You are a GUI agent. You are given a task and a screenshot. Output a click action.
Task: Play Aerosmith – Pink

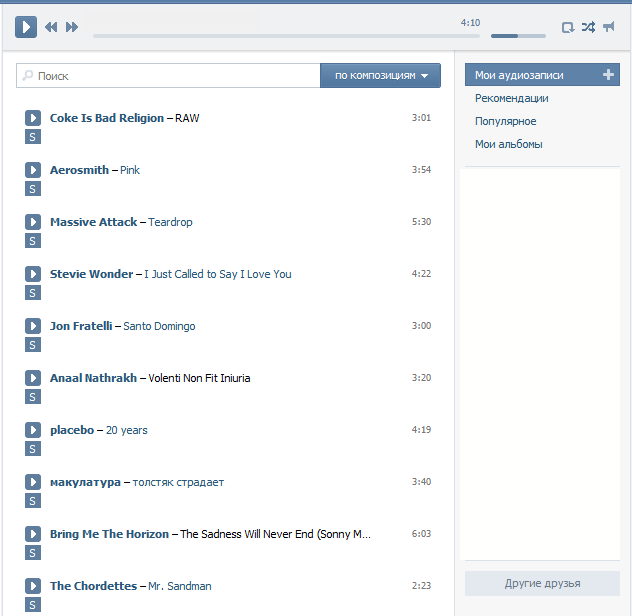tap(33, 170)
